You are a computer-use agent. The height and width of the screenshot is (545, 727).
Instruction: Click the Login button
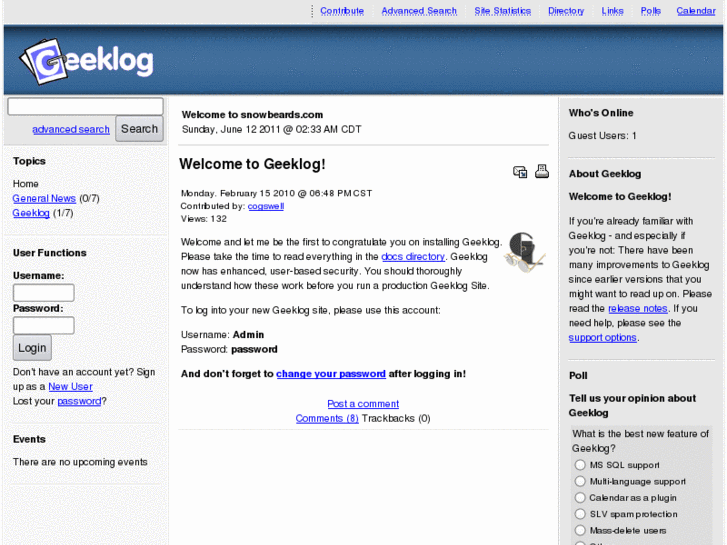(x=32, y=347)
